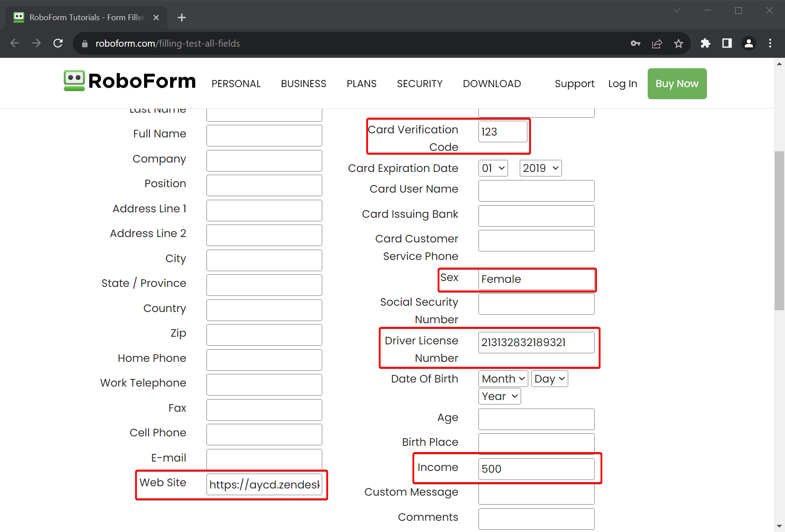Open the SECURITY menu item
The width and height of the screenshot is (785, 532).
(420, 84)
